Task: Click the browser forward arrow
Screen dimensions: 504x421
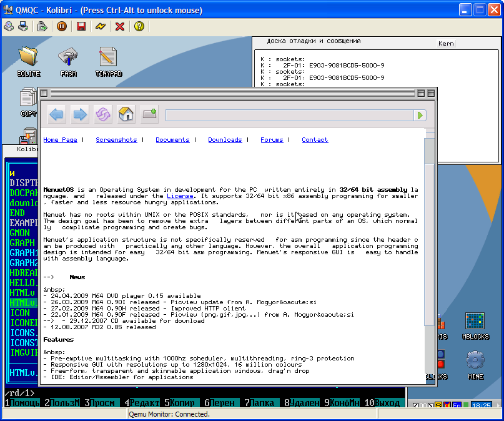Action: (x=79, y=114)
